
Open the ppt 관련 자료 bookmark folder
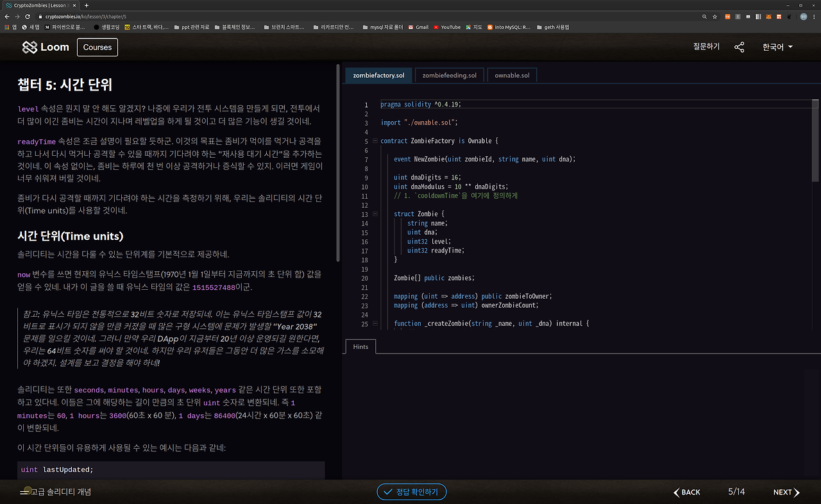click(191, 27)
